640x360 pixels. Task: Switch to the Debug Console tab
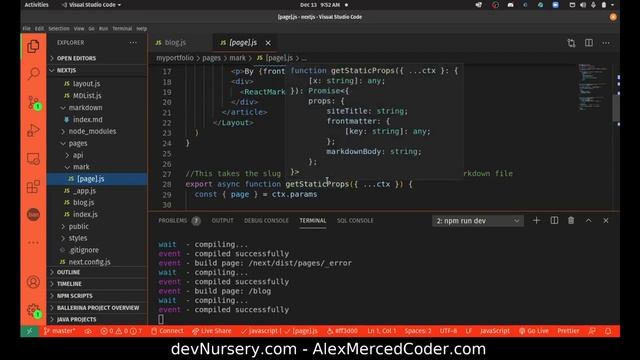[x=266, y=220]
